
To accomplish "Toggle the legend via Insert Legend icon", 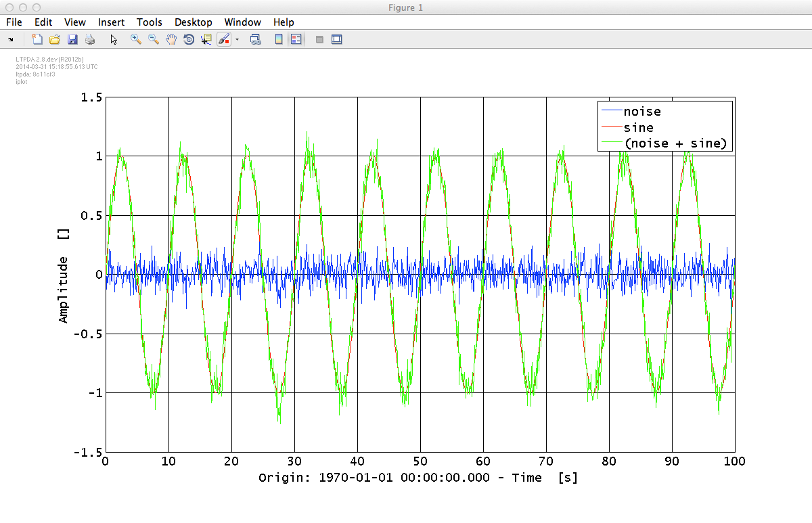I will click(x=296, y=39).
